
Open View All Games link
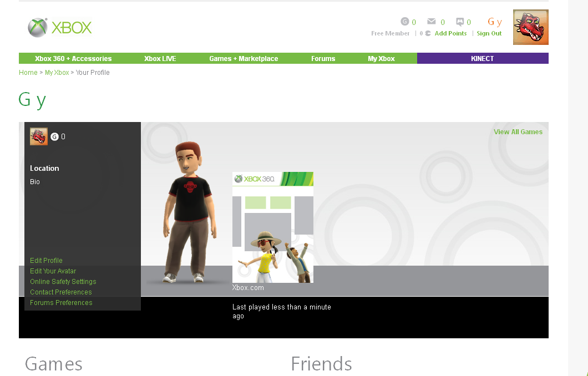518,132
